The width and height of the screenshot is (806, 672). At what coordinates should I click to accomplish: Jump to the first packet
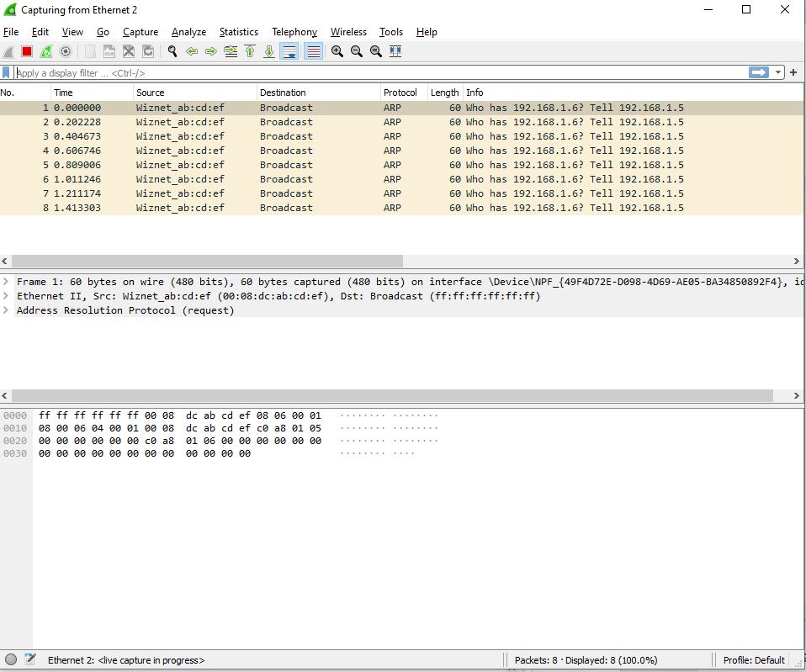pyautogui.click(x=250, y=51)
